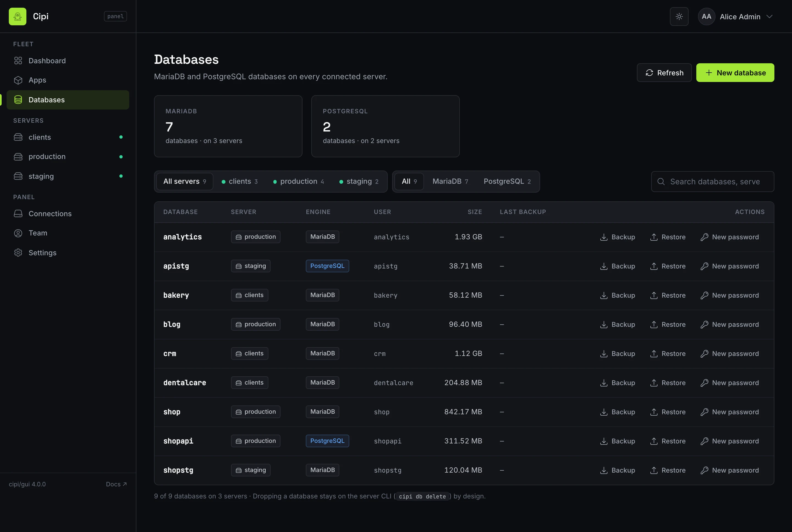
Task: Click the PostgreSQL summary card
Action: point(385,126)
